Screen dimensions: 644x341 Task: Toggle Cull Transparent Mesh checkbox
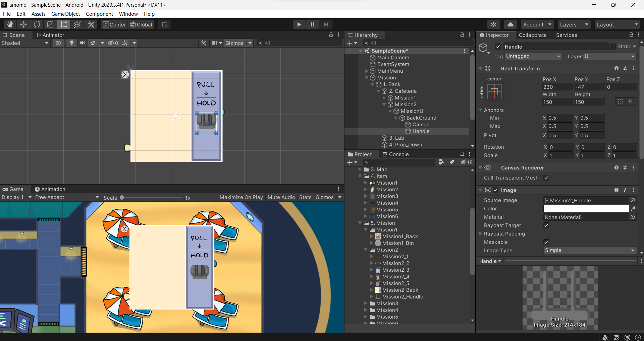pyautogui.click(x=546, y=178)
